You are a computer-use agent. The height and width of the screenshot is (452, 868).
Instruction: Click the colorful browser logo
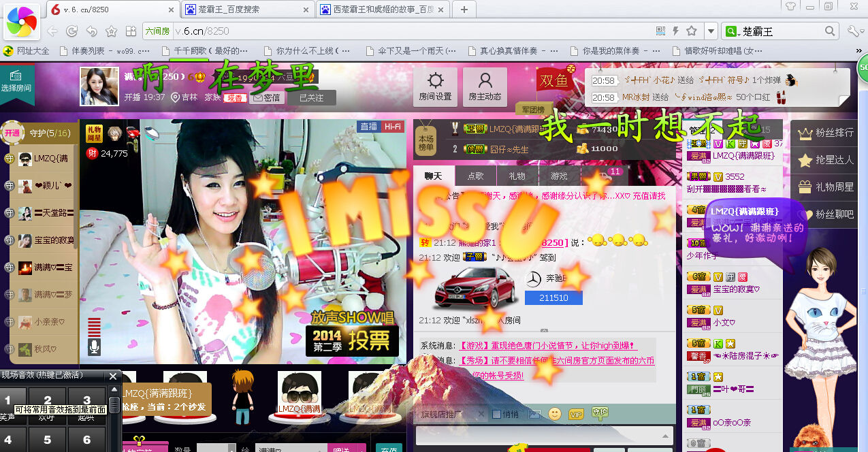coord(22,23)
